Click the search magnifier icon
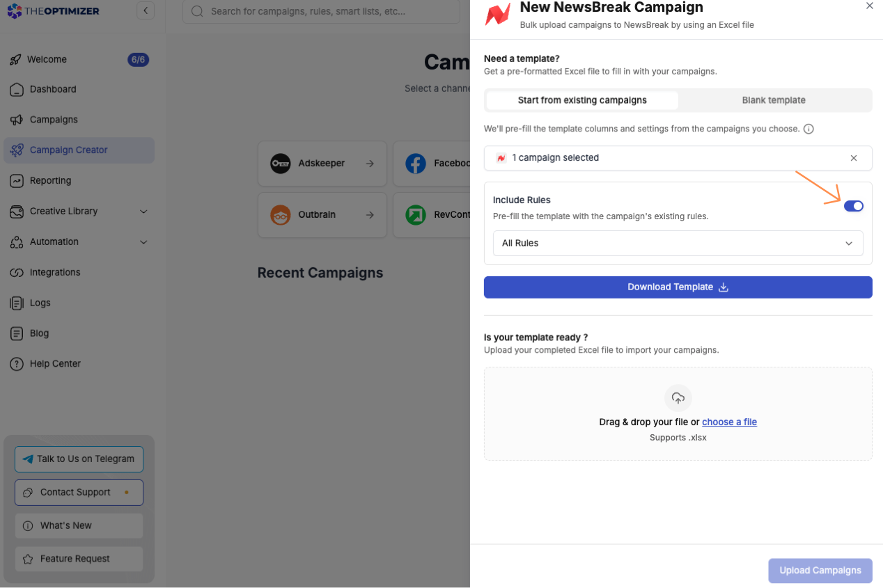883x588 pixels. coord(197,11)
